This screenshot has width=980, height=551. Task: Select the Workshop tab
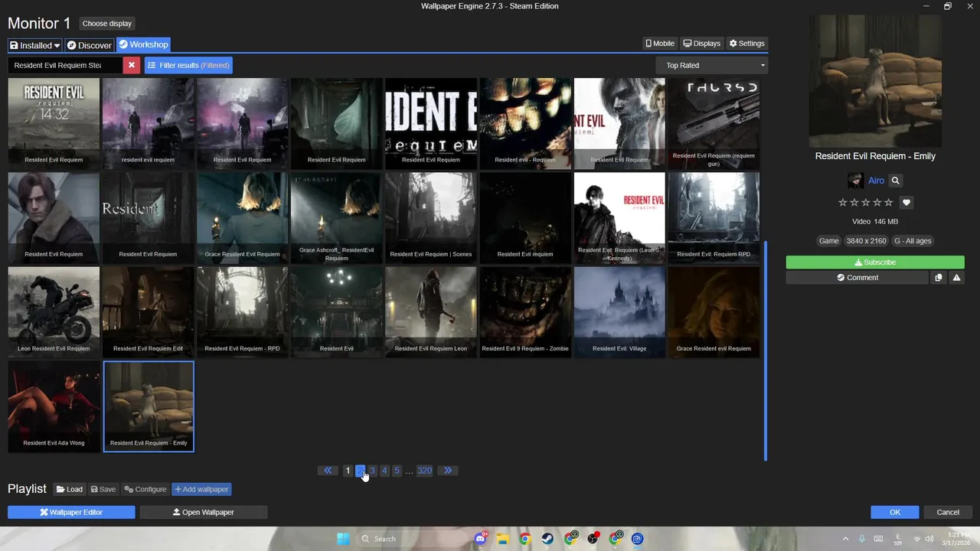pos(143,44)
